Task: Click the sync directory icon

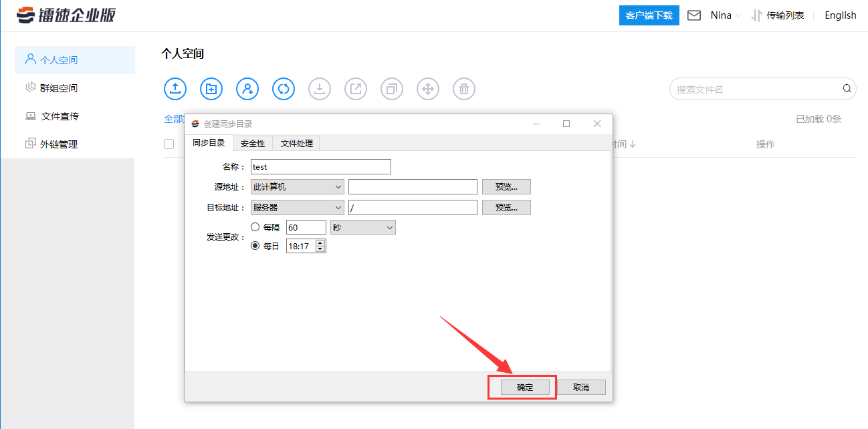Action: coord(284,88)
